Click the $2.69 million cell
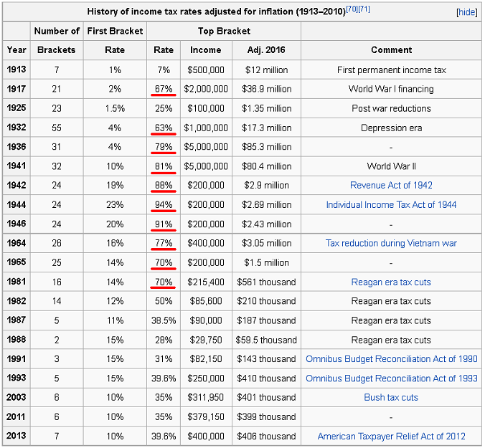Screen dimensions: 485x448 tap(266, 204)
